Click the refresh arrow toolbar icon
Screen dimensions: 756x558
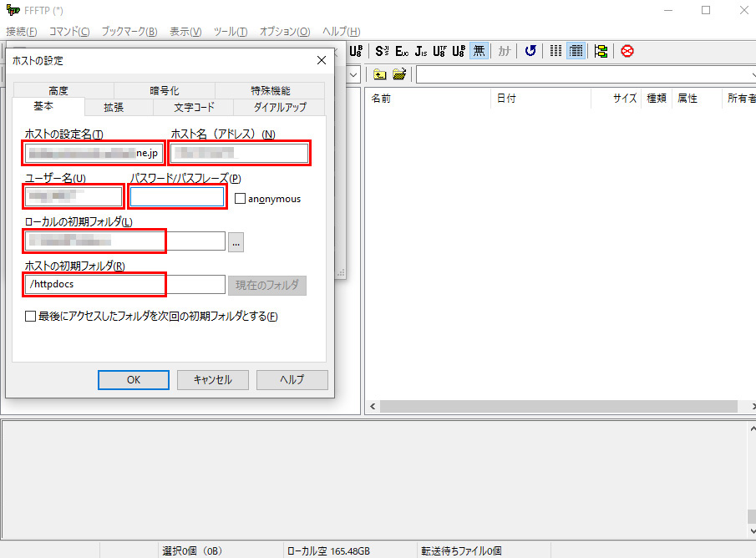[530, 51]
